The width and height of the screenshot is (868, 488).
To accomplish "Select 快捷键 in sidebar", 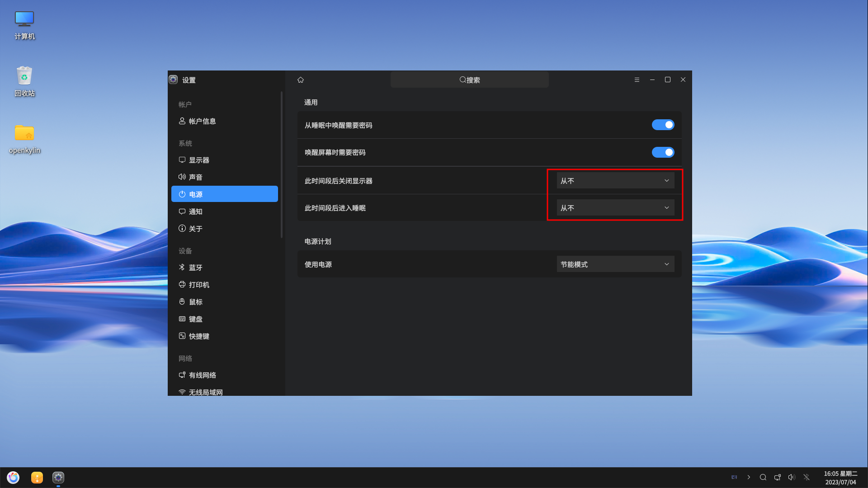I will (225, 336).
